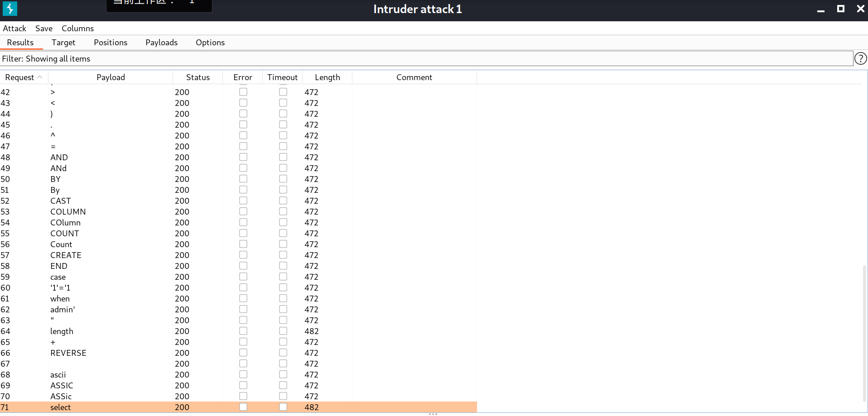Click the Filter: Showing all items bar
The height and width of the screenshot is (416, 868).
426,59
